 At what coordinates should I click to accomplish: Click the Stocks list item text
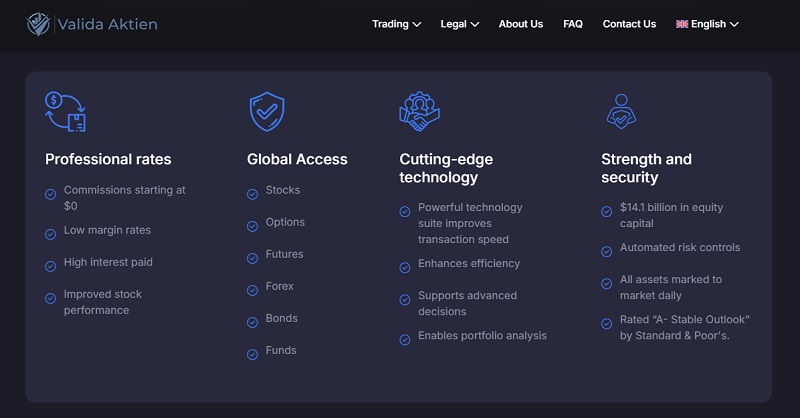click(283, 190)
